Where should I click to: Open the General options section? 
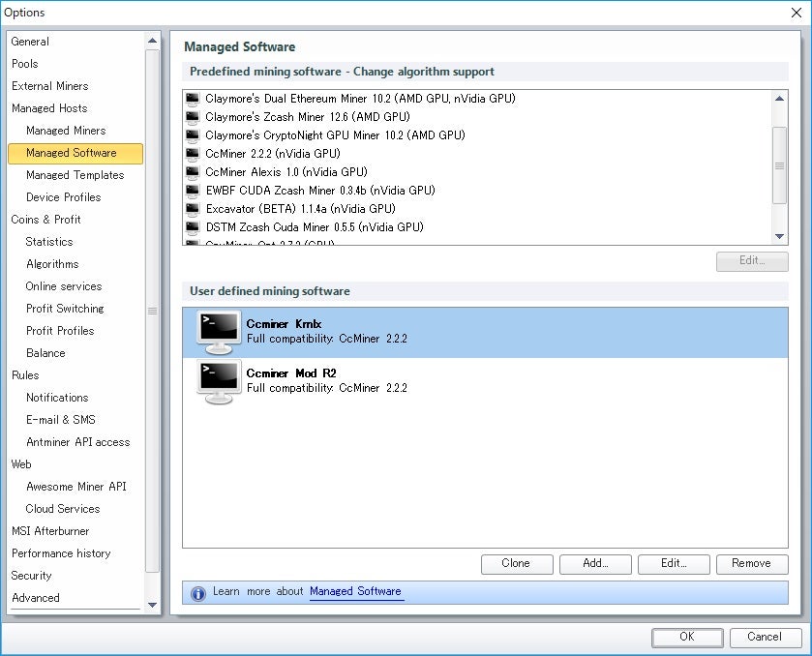click(x=30, y=42)
